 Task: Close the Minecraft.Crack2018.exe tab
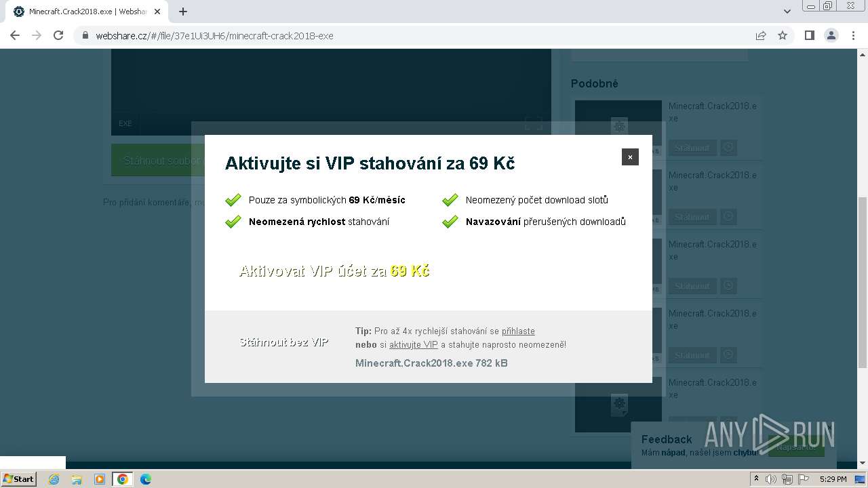pyautogui.click(x=158, y=12)
